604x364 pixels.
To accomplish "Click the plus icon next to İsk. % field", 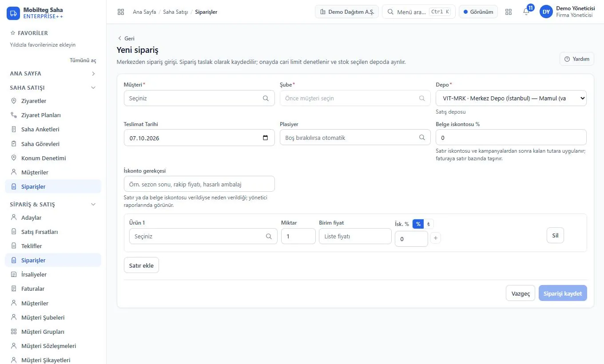I will [x=436, y=238].
